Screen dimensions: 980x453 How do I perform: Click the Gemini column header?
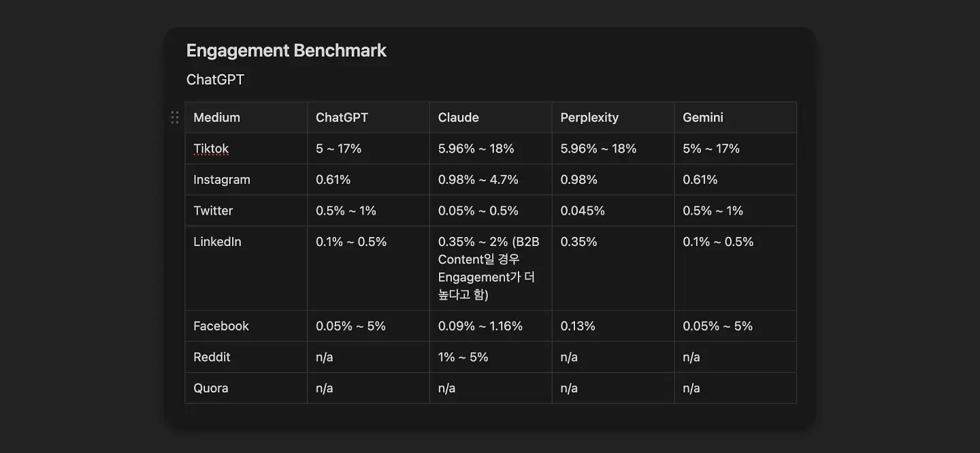tap(736, 117)
